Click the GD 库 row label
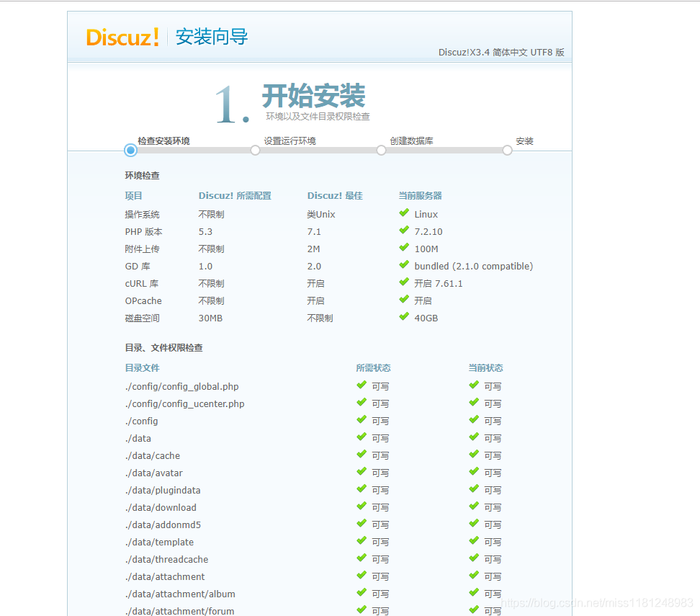 click(138, 267)
